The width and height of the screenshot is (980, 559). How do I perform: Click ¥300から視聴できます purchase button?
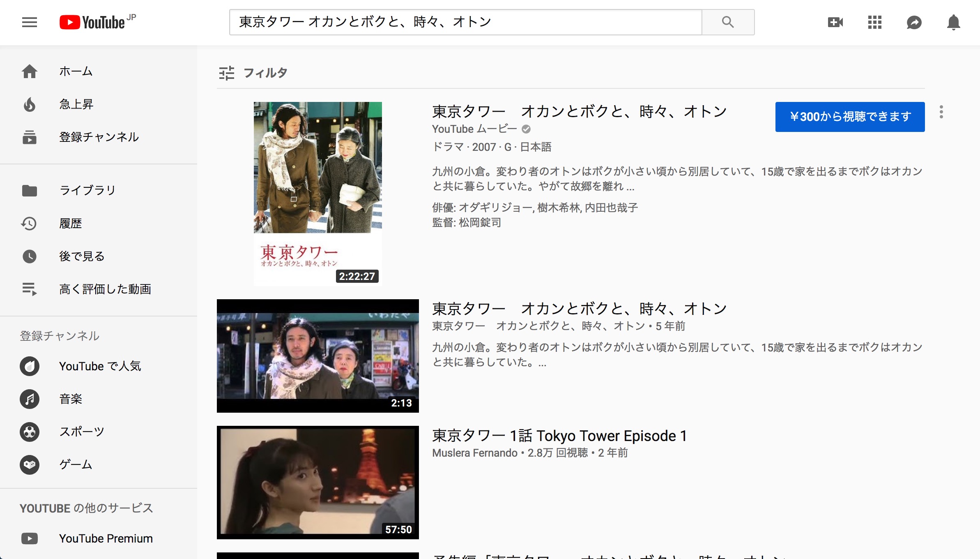point(850,117)
